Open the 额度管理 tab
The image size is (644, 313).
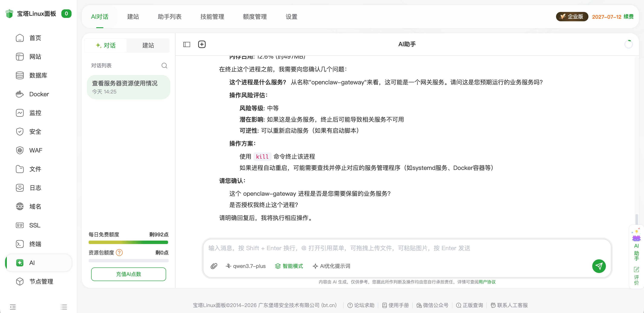point(255,17)
